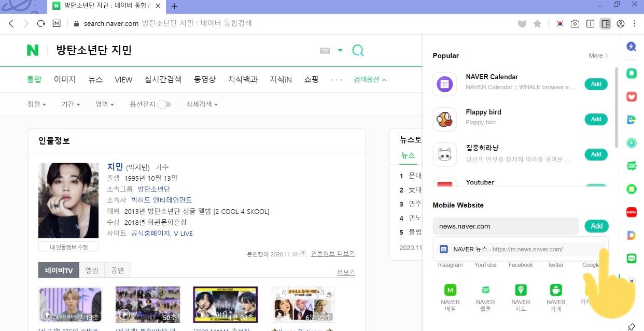This screenshot has height=331, width=644.
Task: Open the browser three-dot menu
Action: pyautogui.click(x=634, y=24)
